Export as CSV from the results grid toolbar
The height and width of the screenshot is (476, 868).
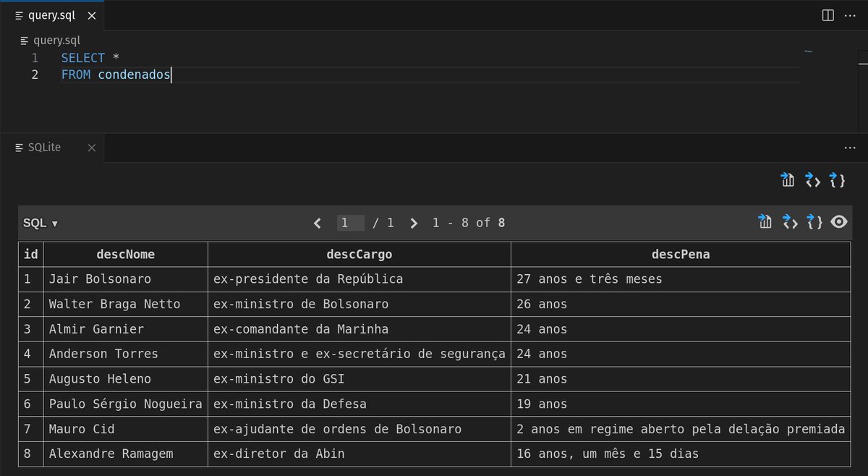click(x=765, y=223)
